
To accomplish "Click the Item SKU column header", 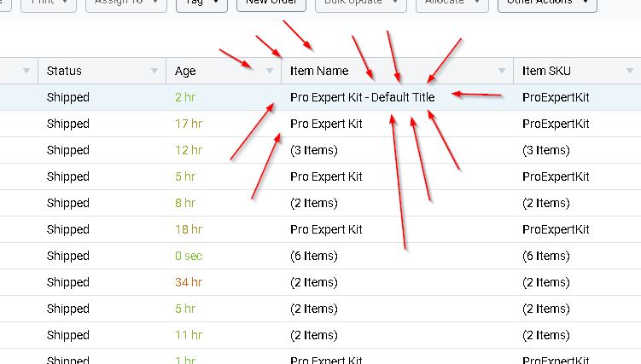I will pyautogui.click(x=548, y=71).
